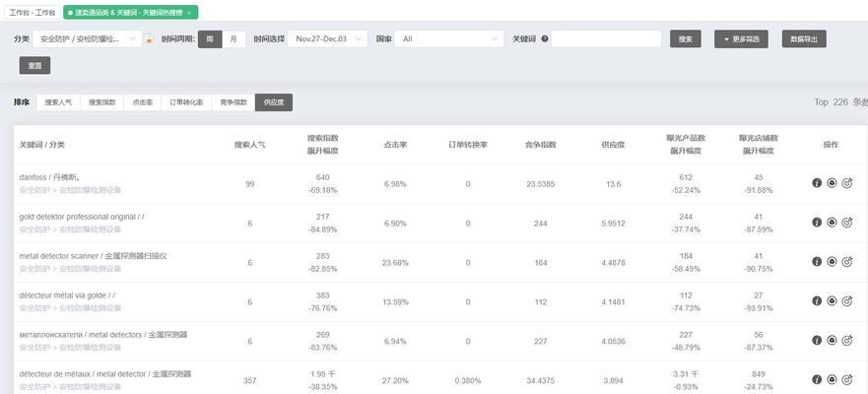Click the 供应度 column header in the table
Image resolution: width=868 pixels, height=394 pixels.
[x=614, y=145]
